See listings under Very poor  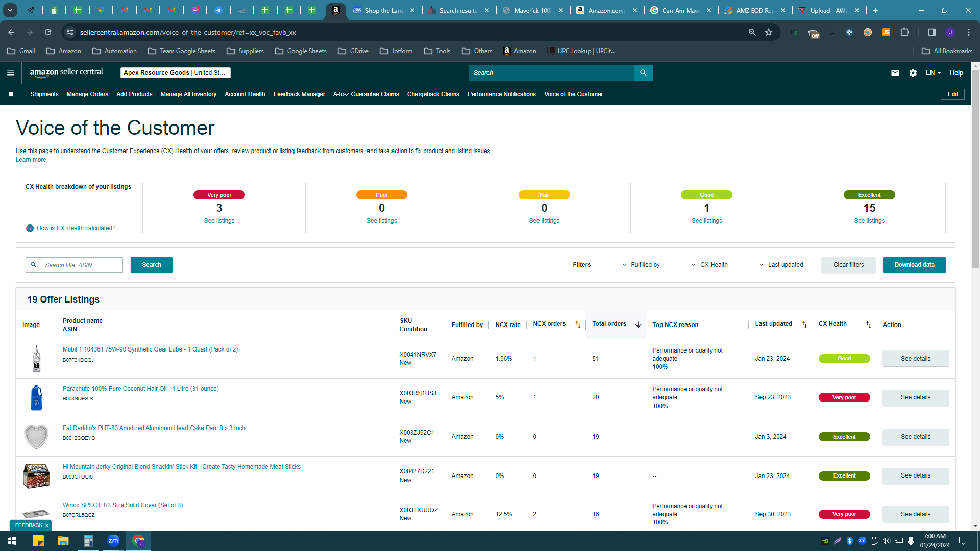click(219, 221)
